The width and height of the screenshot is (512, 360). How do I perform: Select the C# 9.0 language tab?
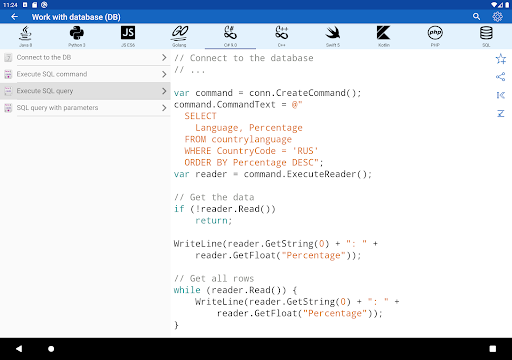point(230,36)
